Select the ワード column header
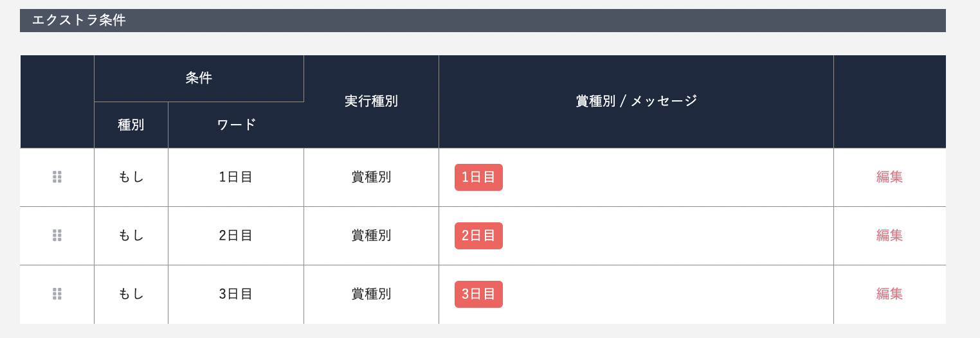This screenshot has width=980, height=338. pyautogui.click(x=236, y=125)
